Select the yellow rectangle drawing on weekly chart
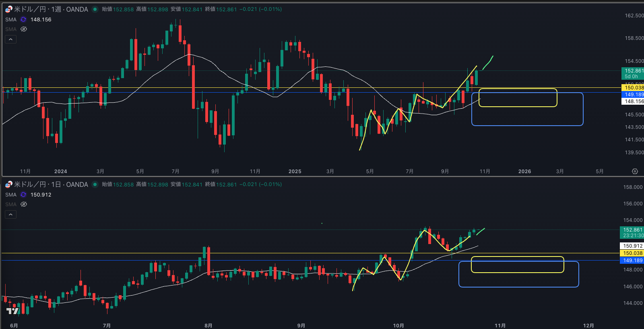 click(x=518, y=89)
